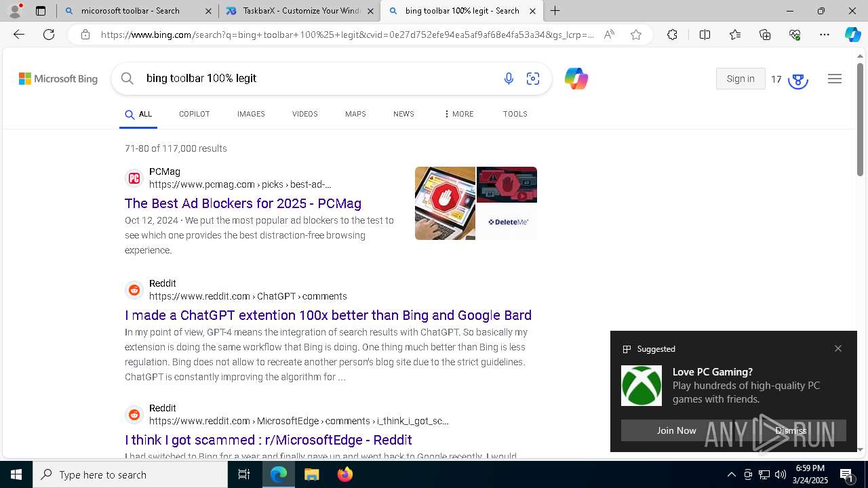This screenshot has height=488, width=868.
Task: Open the TOOLS search option
Action: [x=515, y=114]
